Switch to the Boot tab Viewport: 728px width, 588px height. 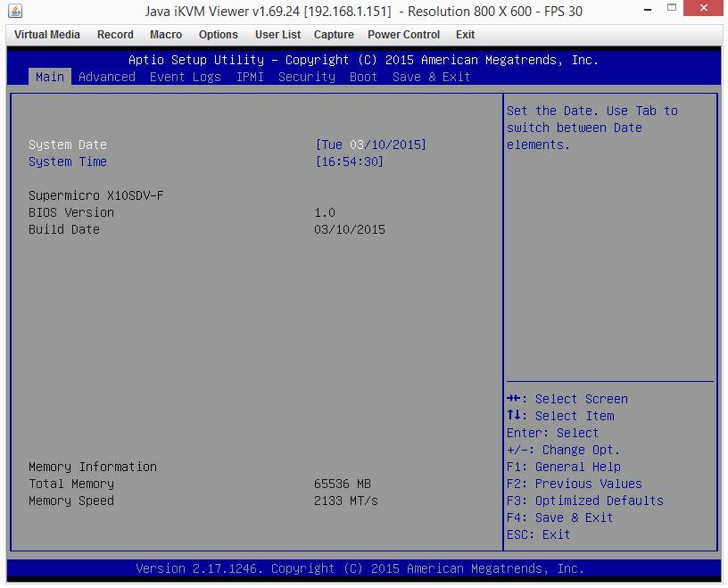[x=363, y=77]
